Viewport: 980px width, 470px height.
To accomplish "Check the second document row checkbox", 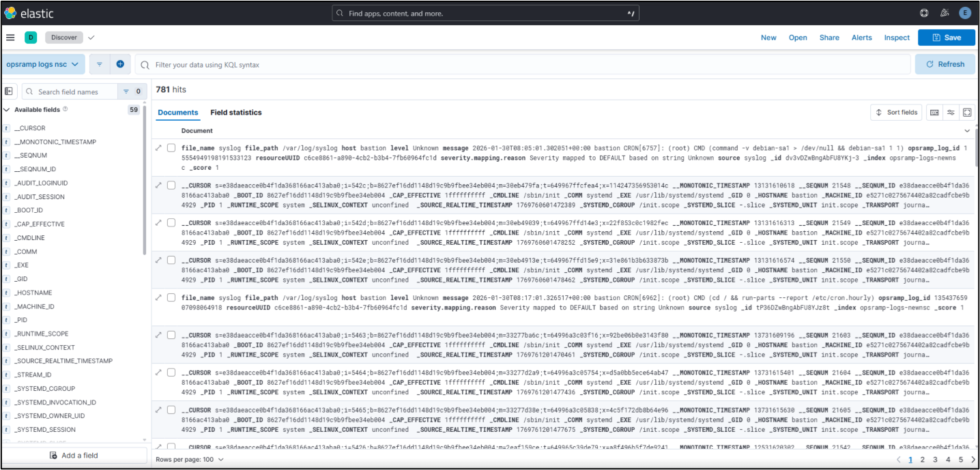I will tap(171, 185).
